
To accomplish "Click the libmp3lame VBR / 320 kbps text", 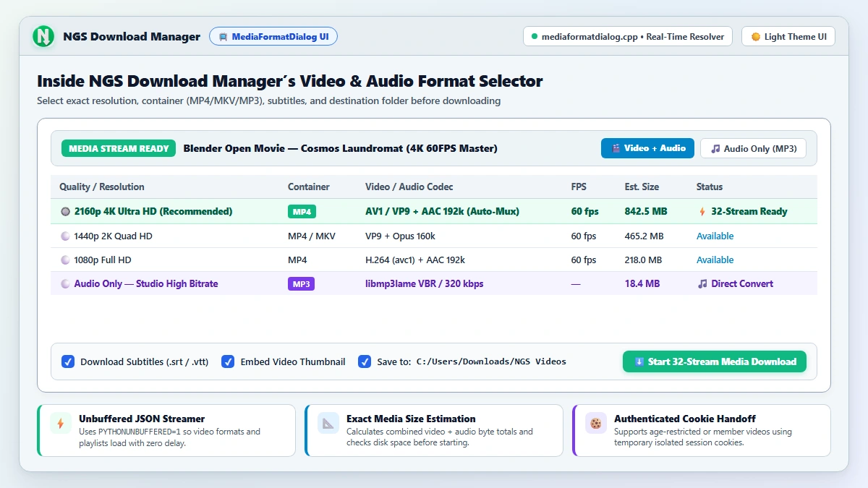I will 424,284.
